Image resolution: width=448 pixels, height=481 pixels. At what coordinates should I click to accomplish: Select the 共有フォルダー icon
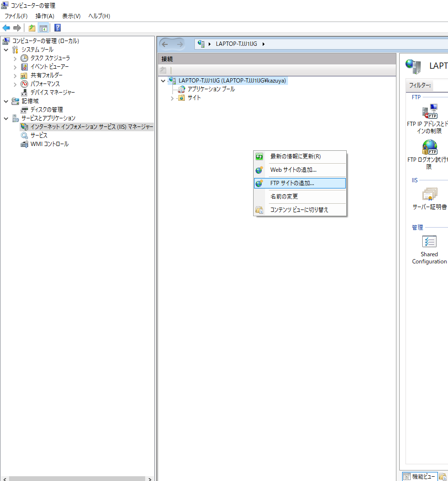24,75
